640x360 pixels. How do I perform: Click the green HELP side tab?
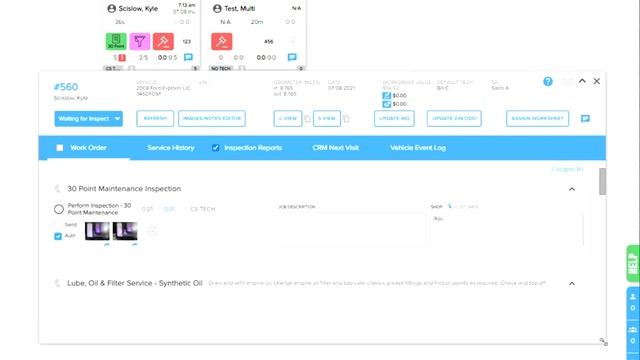[x=633, y=263]
